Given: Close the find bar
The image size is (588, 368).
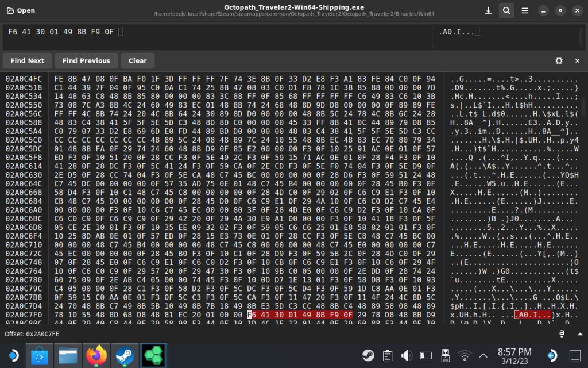Looking at the screenshot, I should click(x=577, y=60).
